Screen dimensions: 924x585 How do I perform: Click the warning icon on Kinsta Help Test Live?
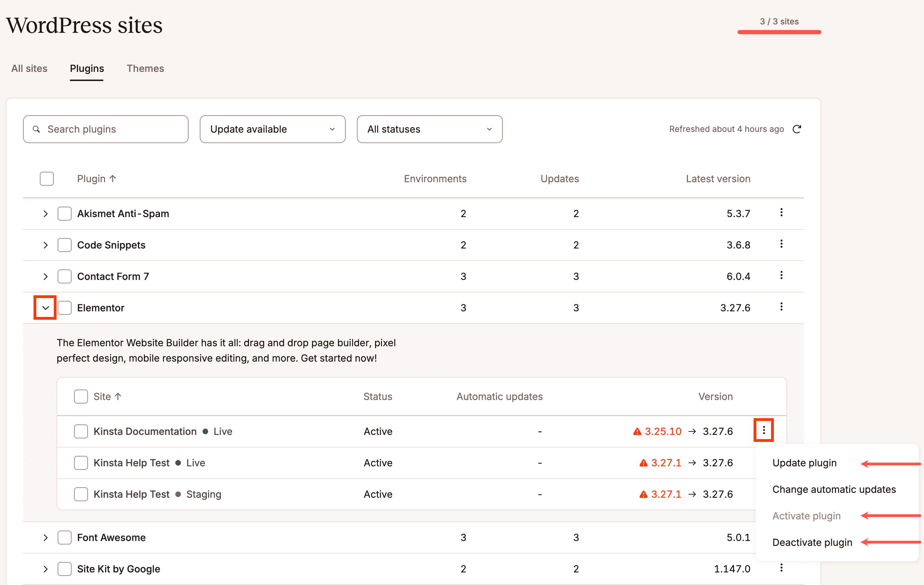(644, 463)
